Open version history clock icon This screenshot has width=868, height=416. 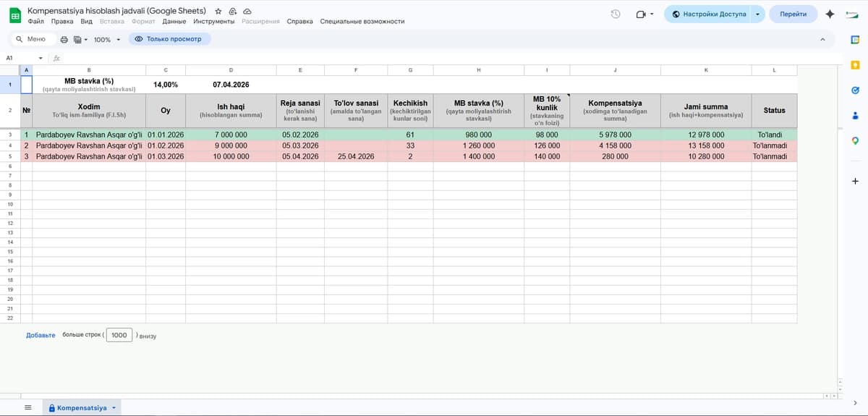(x=616, y=14)
